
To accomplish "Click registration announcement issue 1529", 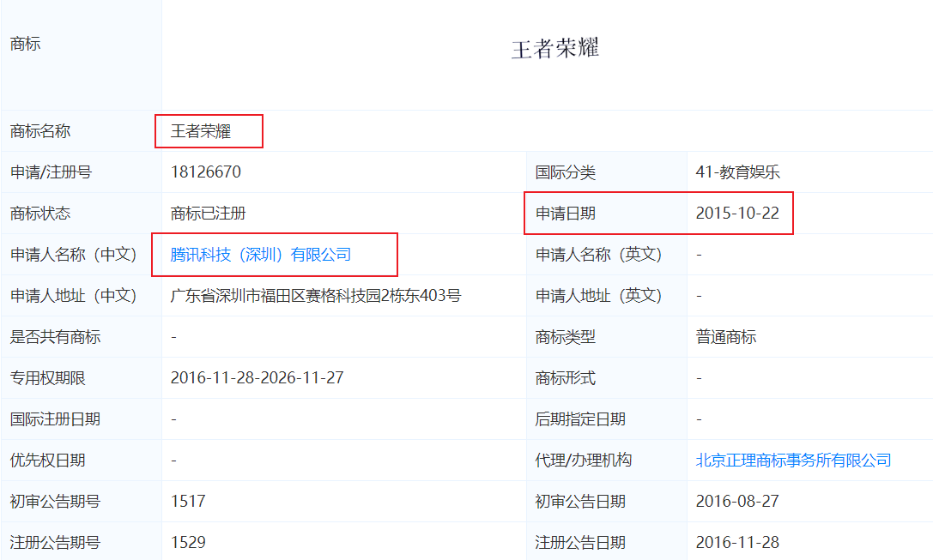I will point(188,542).
